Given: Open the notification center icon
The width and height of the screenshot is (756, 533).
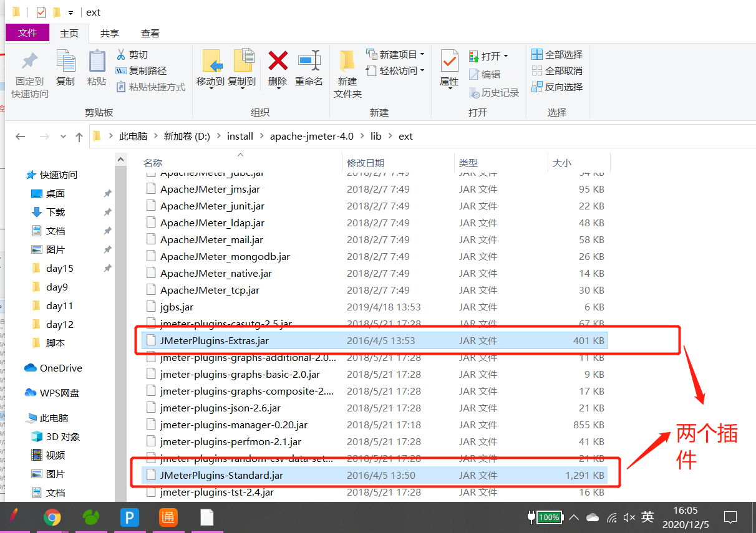Looking at the screenshot, I should 730,517.
